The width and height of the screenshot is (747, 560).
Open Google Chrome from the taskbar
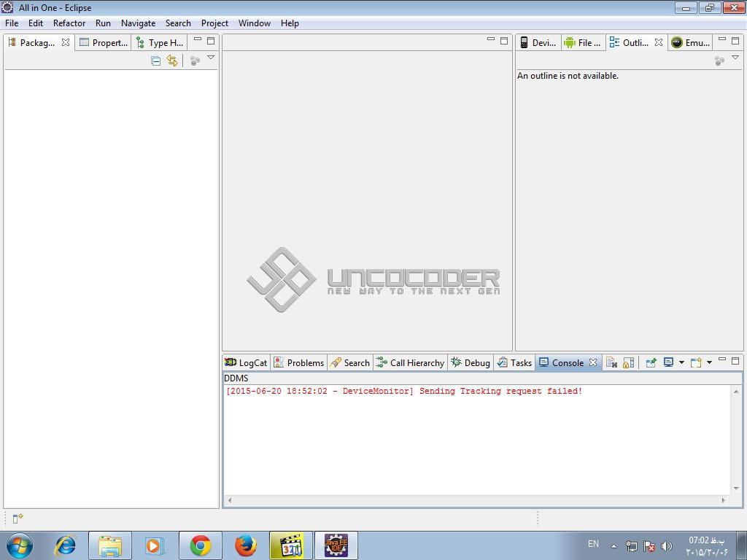click(200, 545)
